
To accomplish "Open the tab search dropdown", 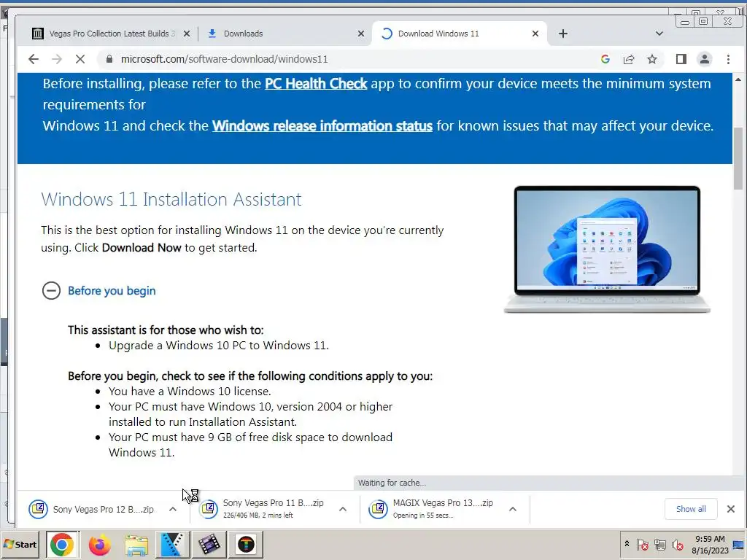I will (659, 34).
